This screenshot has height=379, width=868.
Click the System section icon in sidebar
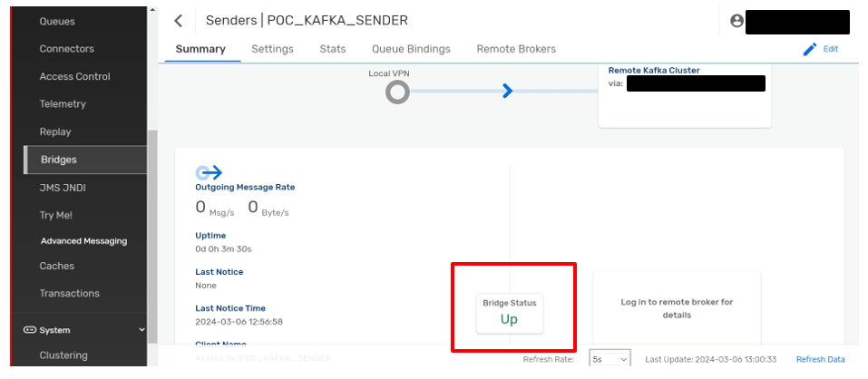coord(30,330)
